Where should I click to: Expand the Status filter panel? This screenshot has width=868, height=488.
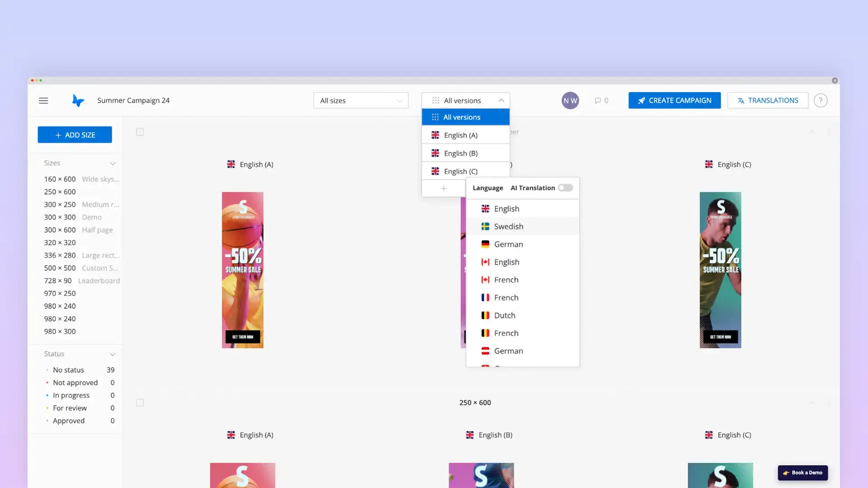click(x=112, y=354)
